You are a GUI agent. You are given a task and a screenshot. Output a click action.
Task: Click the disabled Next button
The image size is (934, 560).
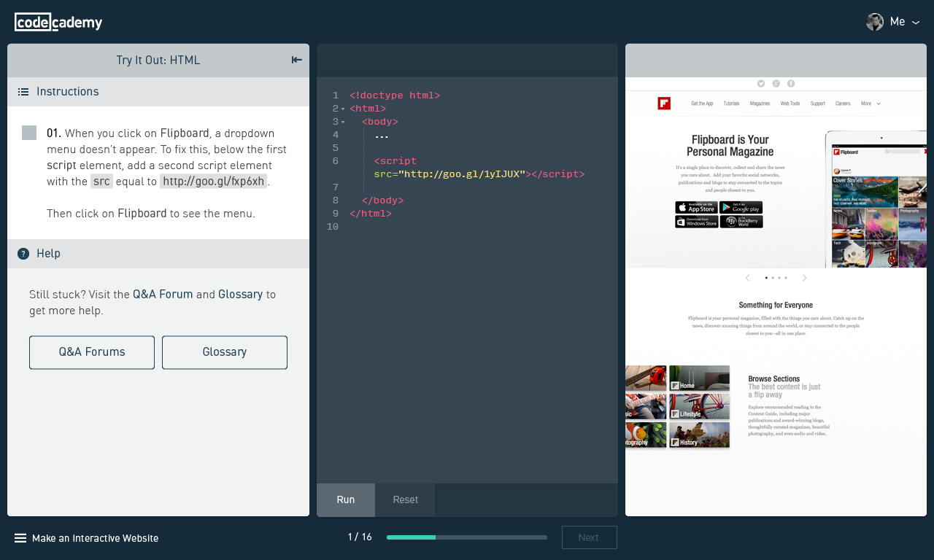(x=589, y=537)
